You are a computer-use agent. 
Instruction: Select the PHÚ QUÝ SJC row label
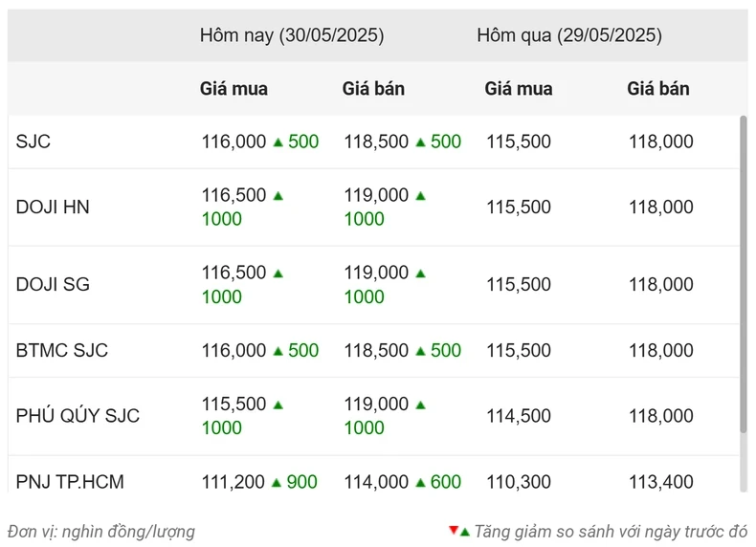[78, 415]
